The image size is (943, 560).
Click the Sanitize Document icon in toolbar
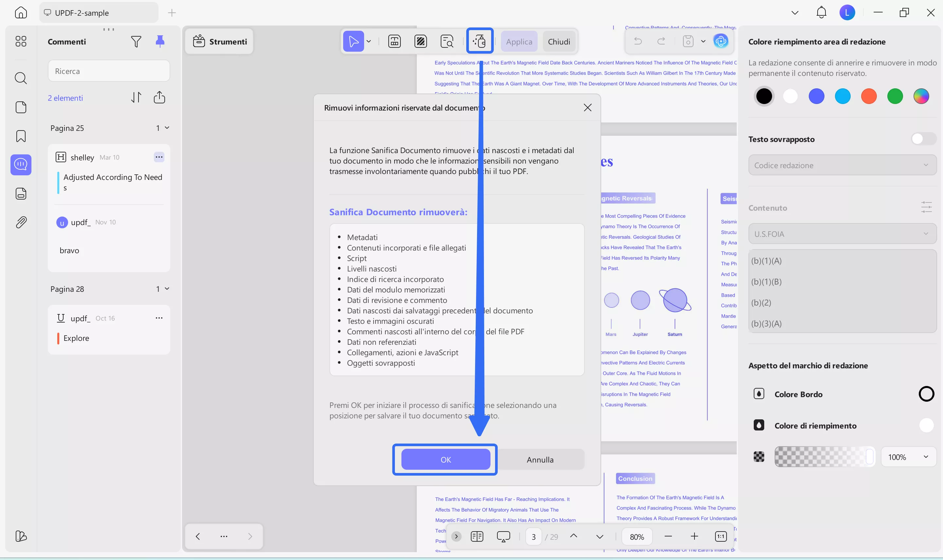tap(479, 41)
